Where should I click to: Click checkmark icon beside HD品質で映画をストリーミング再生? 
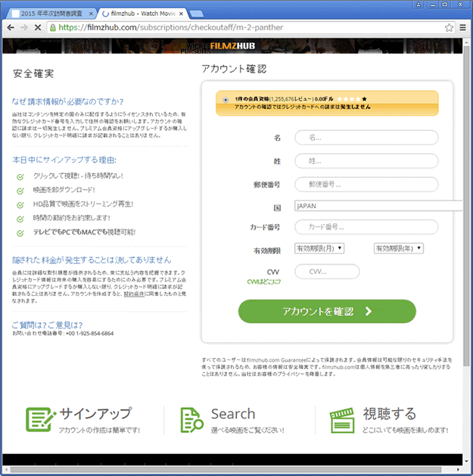point(20,205)
